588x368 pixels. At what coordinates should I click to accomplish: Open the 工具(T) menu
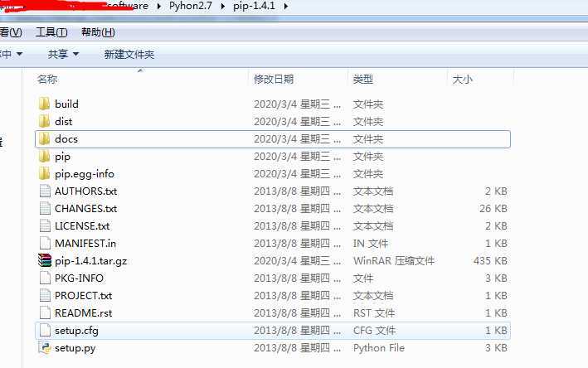(x=51, y=32)
